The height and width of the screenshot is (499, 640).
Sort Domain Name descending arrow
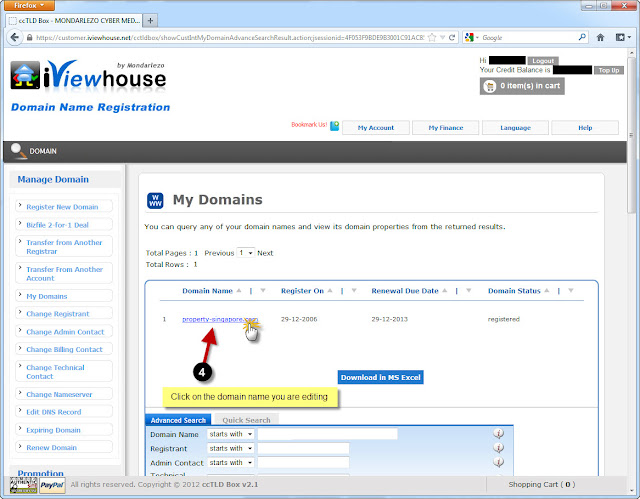(x=263, y=291)
